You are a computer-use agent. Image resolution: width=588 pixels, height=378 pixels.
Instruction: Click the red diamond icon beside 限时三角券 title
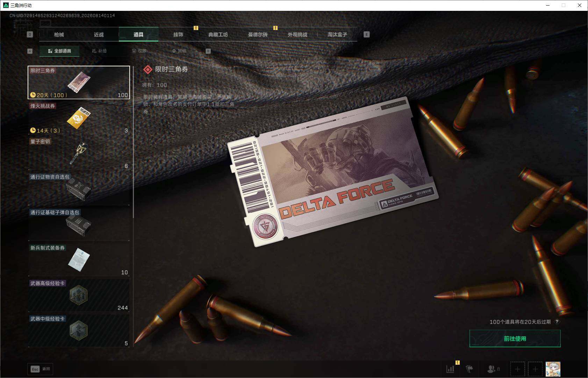coord(148,70)
